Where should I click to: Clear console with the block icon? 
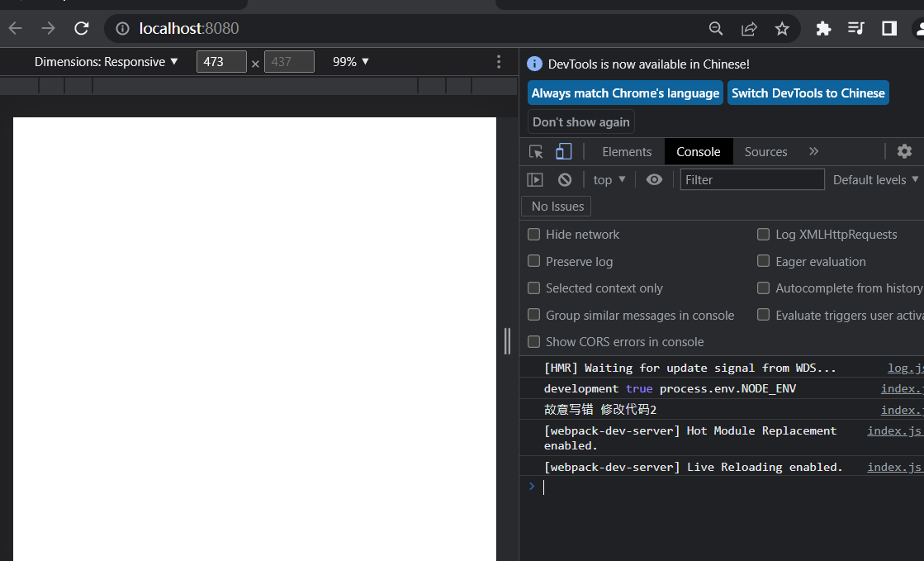[x=565, y=180]
